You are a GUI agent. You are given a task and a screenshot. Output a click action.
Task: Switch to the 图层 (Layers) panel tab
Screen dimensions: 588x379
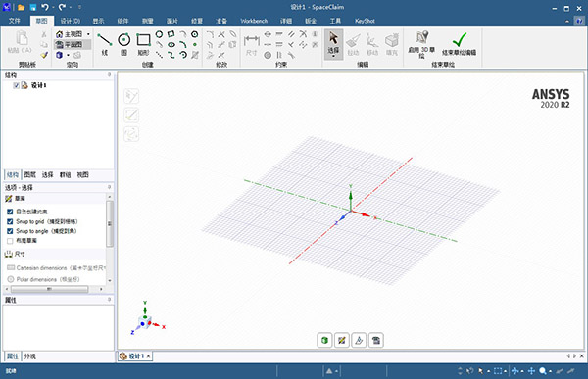click(30, 174)
